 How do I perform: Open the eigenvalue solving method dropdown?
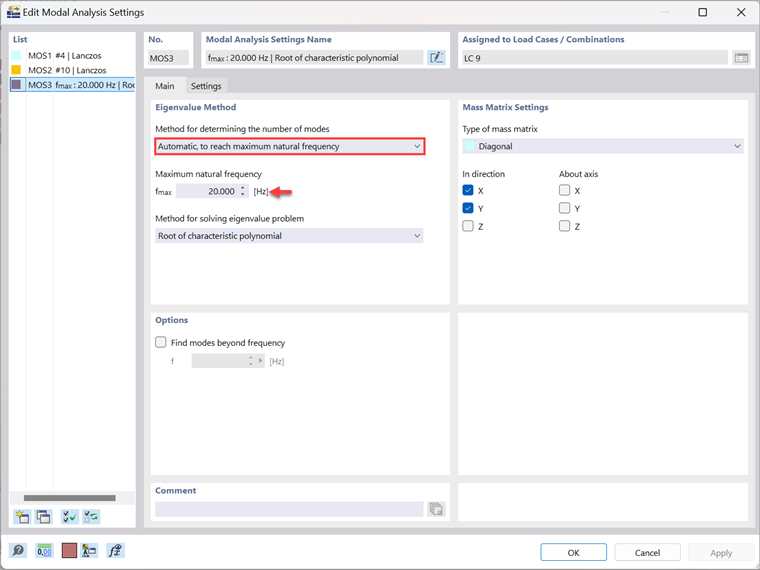pos(289,236)
